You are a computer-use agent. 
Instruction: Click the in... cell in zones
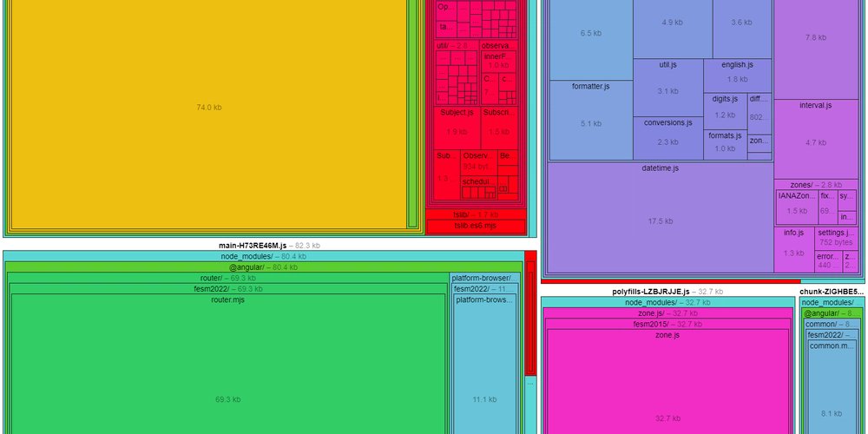point(846,218)
